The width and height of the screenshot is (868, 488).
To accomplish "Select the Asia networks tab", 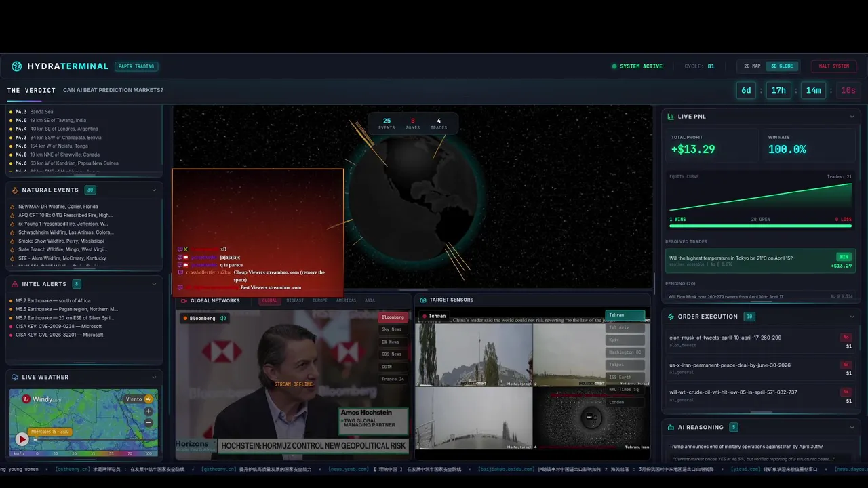I will pyautogui.click(x=370, y=300).
